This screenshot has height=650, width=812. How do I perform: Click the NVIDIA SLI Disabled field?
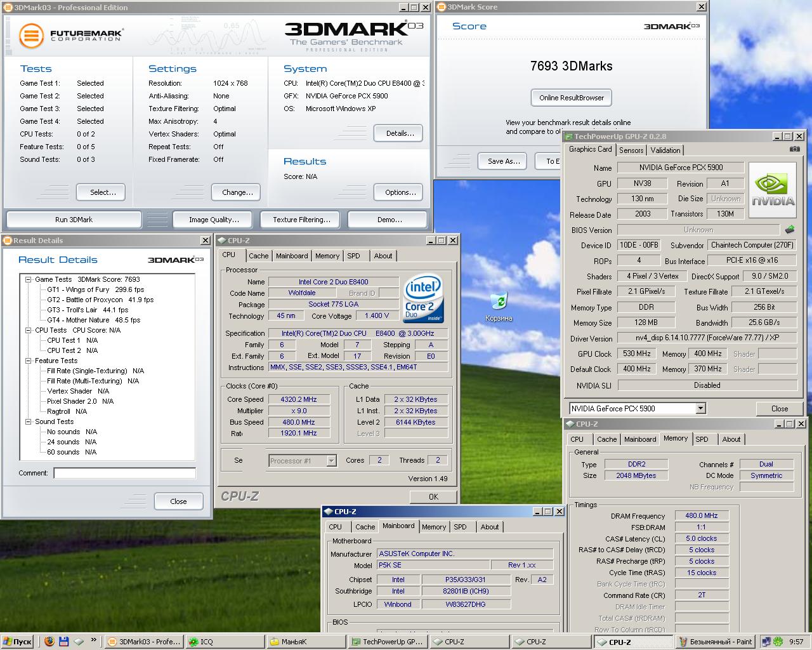pos(707,385)
